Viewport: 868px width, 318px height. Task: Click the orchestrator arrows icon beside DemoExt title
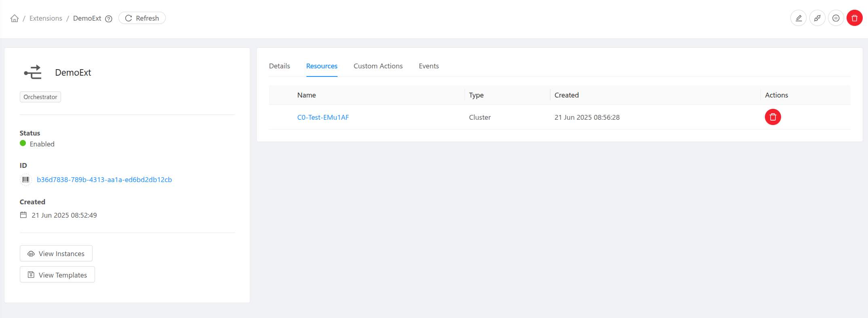coord(33,72)
